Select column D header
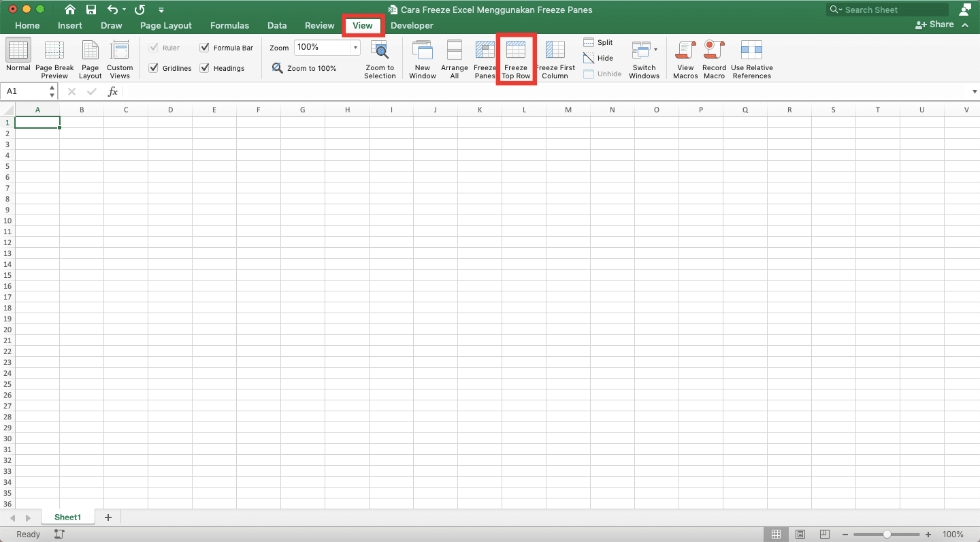This screenshot has height=542, width=980. [170, 110]
